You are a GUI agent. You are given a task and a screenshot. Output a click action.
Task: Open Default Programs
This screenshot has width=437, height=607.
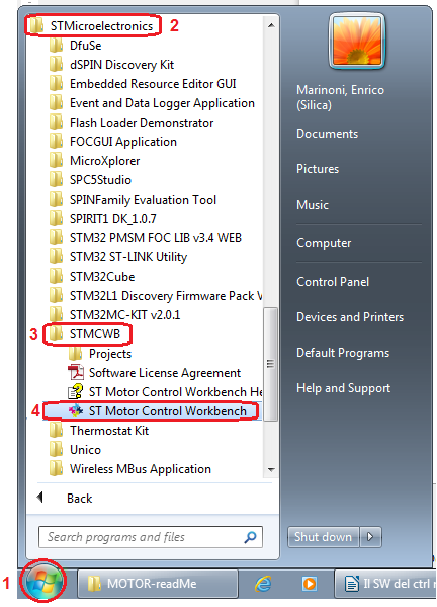point(343,353)
